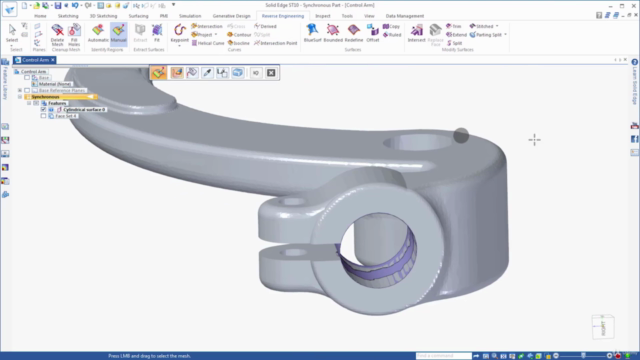Open the Project dropdown arrow

216,35
